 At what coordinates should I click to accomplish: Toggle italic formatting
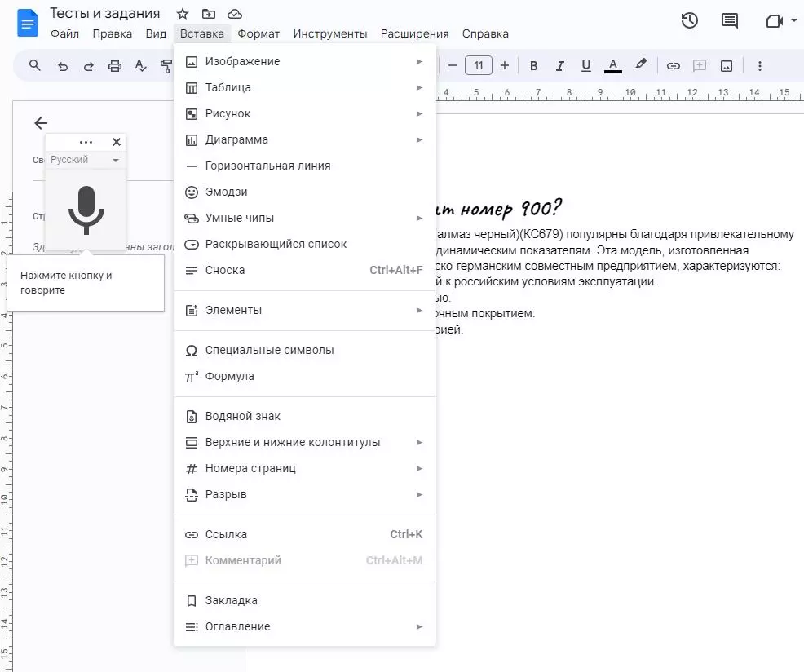coord(559,66)
